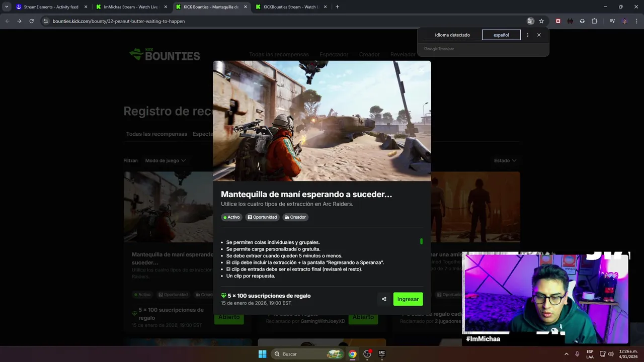Click the bounty gameplay image in the modal
This screenshot has width=644, height=362.
[x=322, y=121]
